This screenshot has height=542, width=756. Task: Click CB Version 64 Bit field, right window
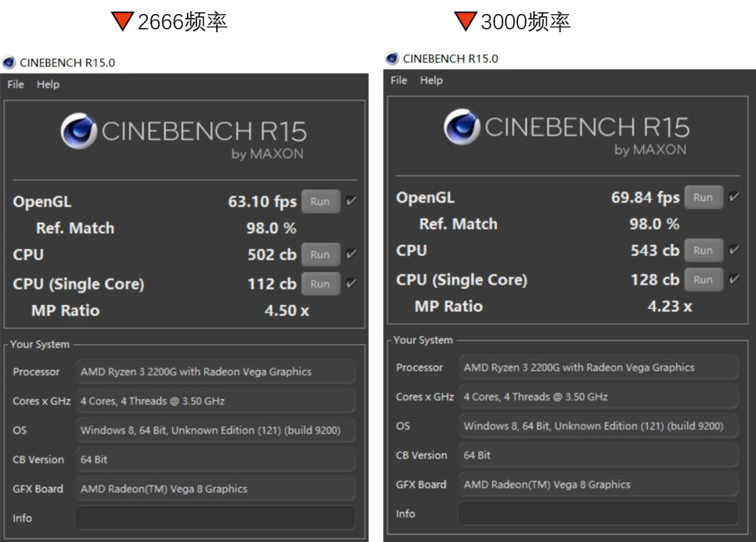tap(598, 455)
